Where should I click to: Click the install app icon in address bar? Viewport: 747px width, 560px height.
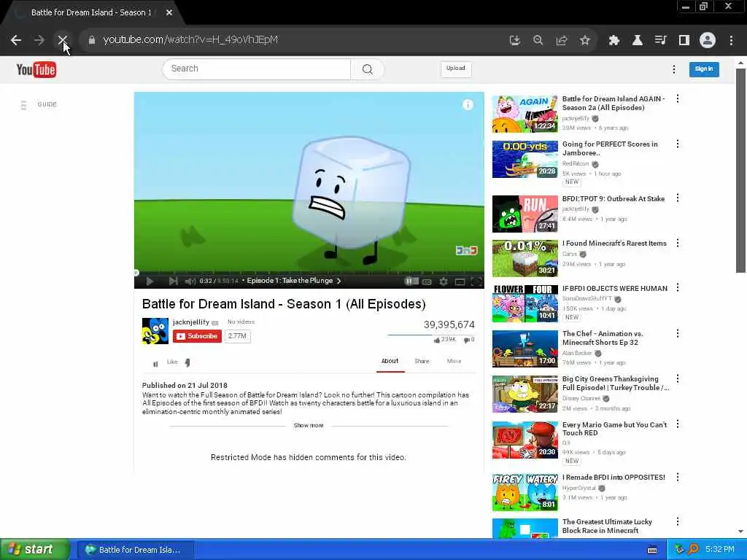pos(514,41)
